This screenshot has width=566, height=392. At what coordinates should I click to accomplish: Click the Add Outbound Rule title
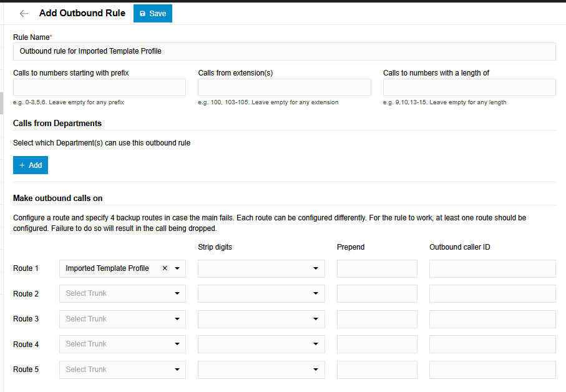pos(82,12)
